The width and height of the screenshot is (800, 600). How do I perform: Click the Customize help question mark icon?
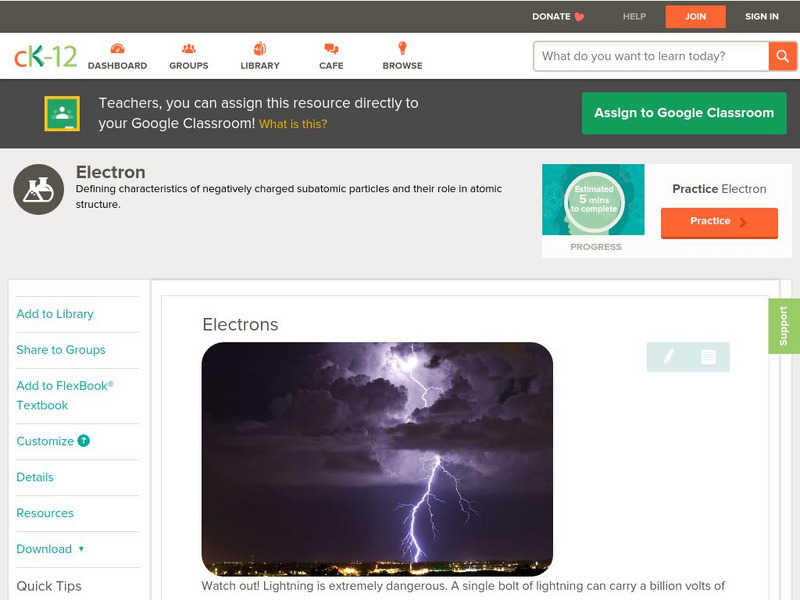click(x=83, y=440)
